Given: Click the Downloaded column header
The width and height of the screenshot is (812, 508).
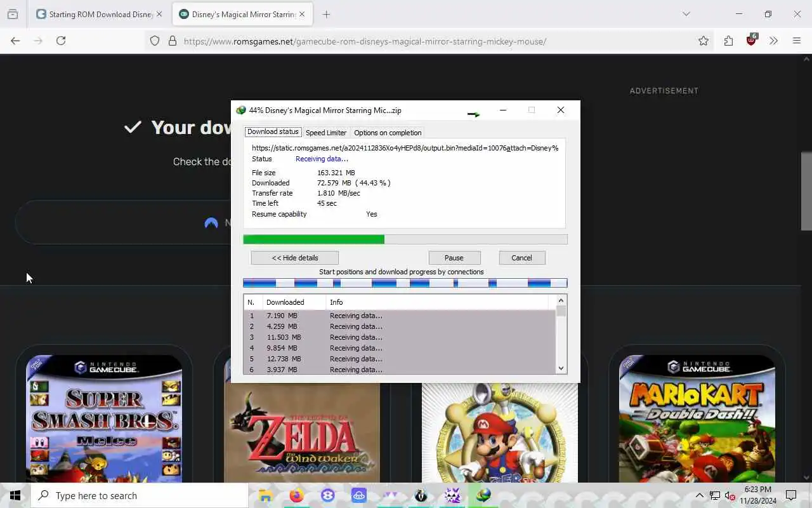Looking at the screenshot, I should [x=294, y=302].
